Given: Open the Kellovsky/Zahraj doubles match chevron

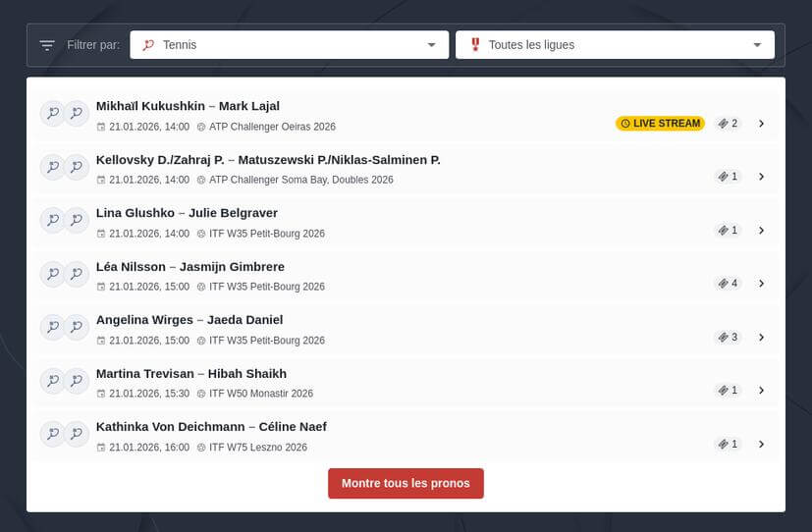Looking at the screenshot, I should click(761, 177).
